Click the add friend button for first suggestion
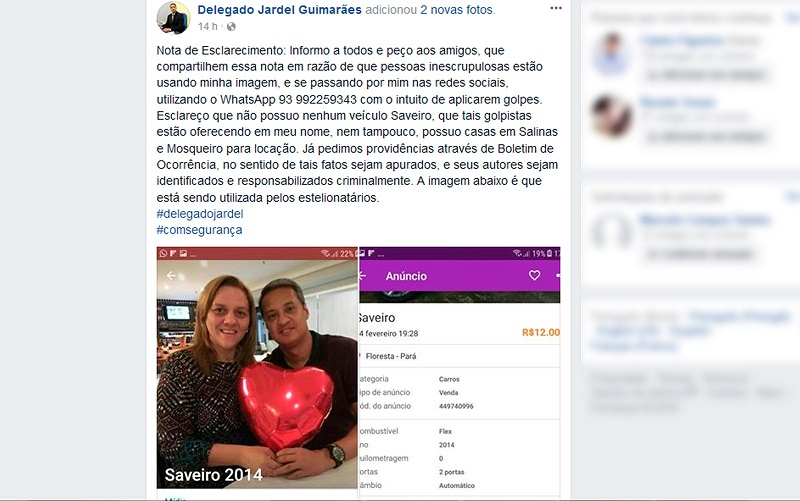Image resolution: width=800 pixels, height=501 pixels. click(x=707, y=76)
